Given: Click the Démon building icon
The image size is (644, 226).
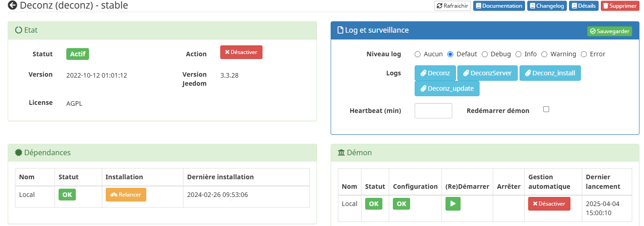Looking at the screenshot, I should click(341, 152).
